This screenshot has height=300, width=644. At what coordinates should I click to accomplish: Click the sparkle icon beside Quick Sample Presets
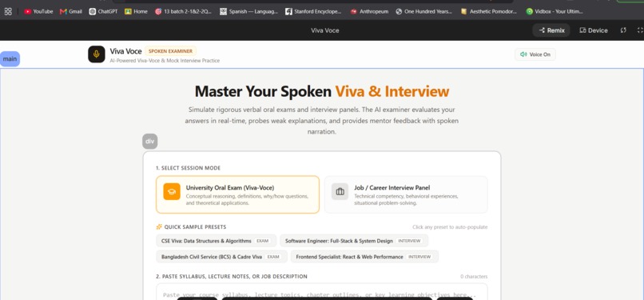(159, 227)
